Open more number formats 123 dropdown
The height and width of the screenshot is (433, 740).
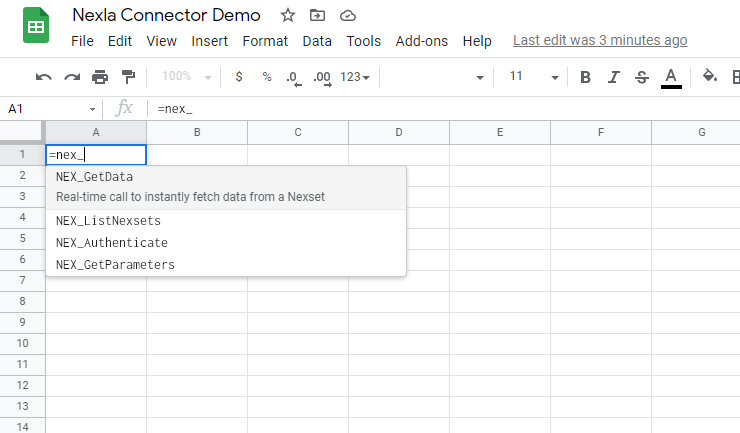[x=355, y=76]
